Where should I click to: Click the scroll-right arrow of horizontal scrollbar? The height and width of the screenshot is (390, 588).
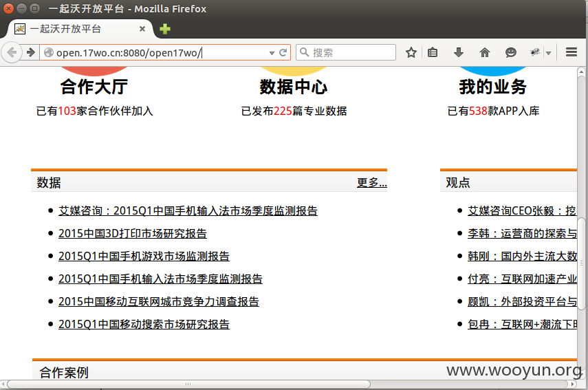click(573, 384)
